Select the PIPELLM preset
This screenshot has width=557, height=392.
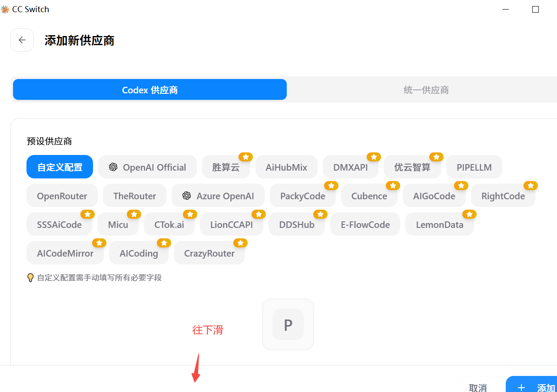474,167
